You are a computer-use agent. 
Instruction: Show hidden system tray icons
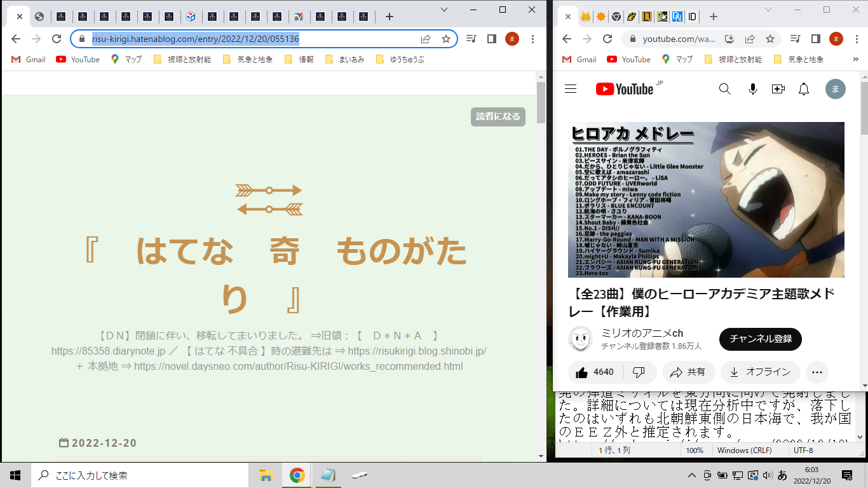pyautogui.click(x=692, y=475)
